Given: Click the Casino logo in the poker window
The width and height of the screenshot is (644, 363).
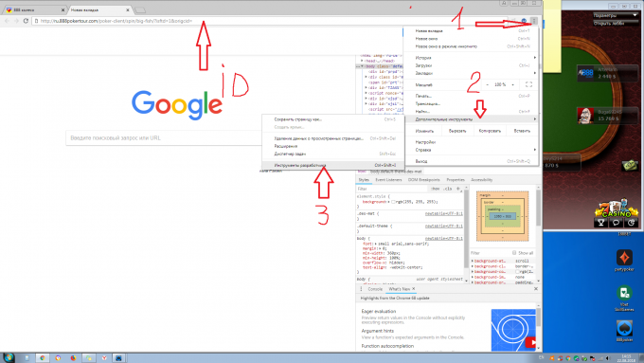Looking at the screenshot, I should (617, 209).
